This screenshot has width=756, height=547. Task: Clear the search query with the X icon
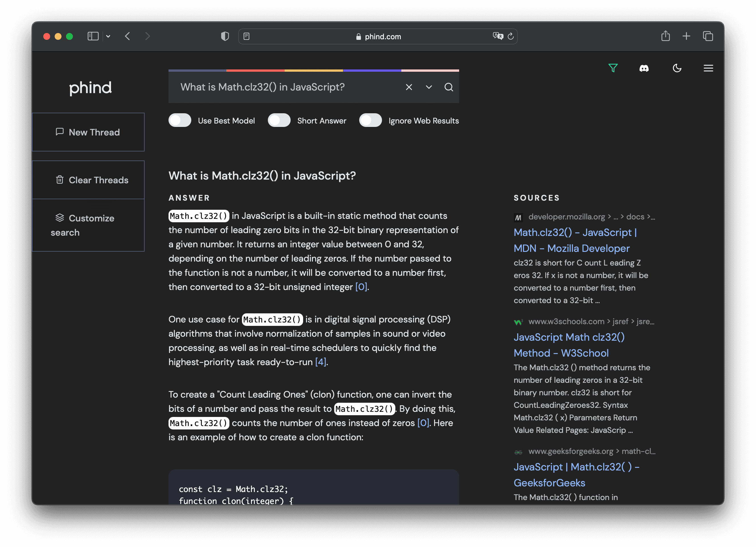pyautogui.click(x=409, y=87)
